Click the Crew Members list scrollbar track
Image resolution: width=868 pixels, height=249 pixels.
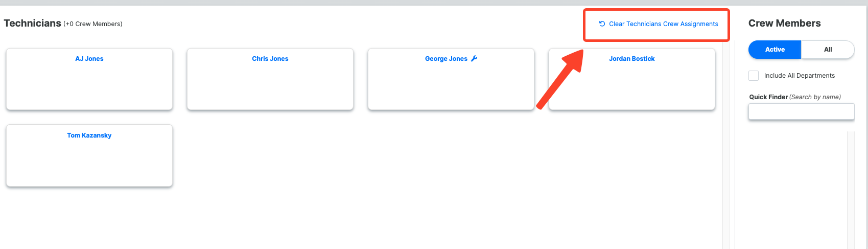851,190
